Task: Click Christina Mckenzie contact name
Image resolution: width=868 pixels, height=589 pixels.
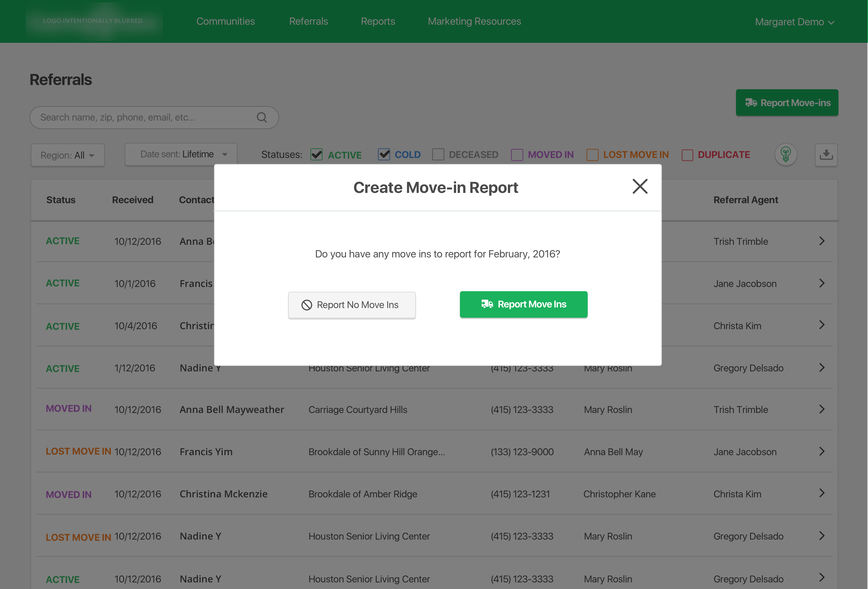Action: pyautogui.click(x=223, y=494)
